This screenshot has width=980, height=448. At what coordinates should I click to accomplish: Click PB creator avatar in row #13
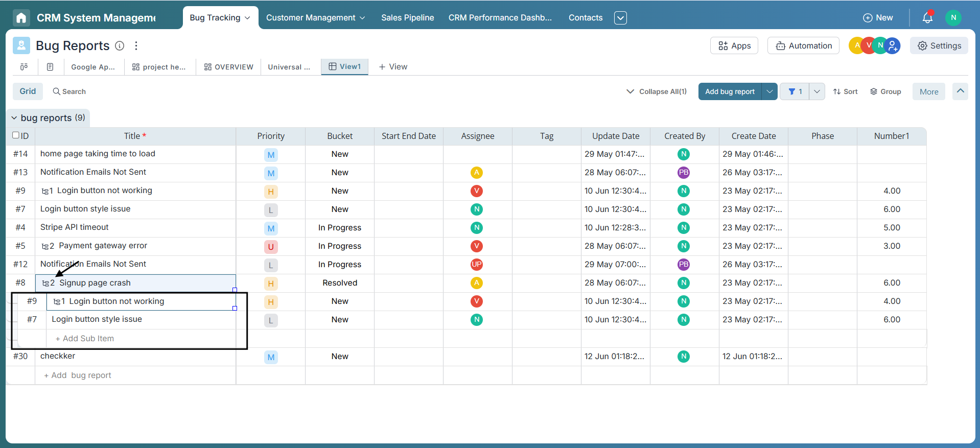tap(684, 172)
